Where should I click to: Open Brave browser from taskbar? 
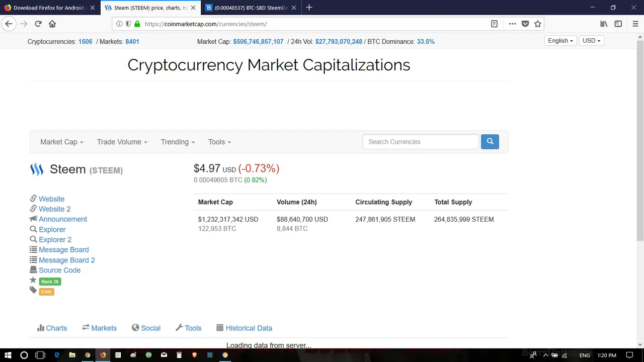195,355
